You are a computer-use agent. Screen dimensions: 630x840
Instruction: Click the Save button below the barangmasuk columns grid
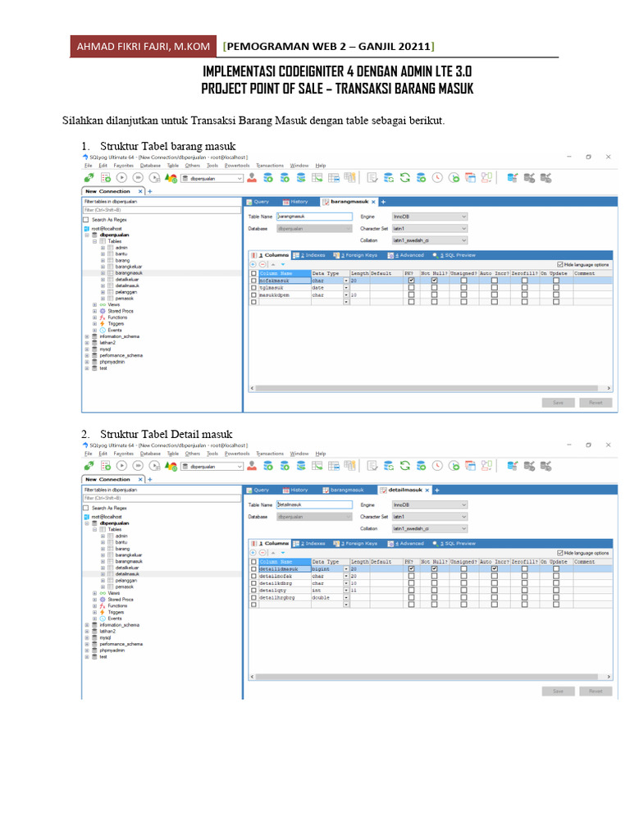(558, 402)
